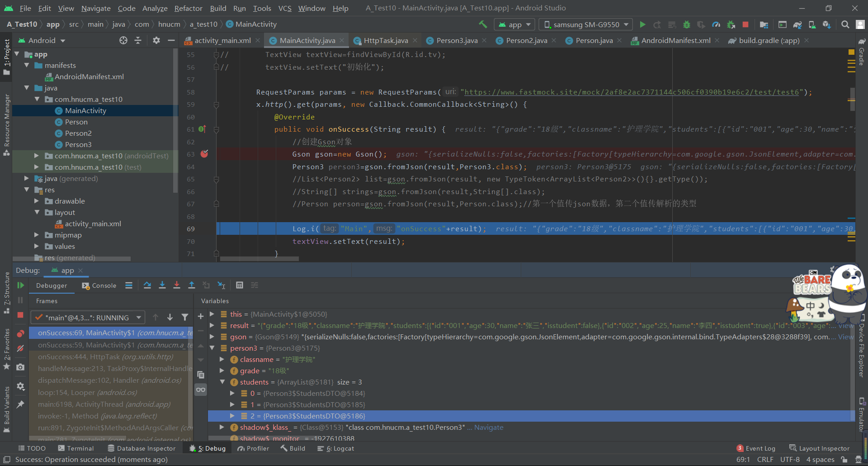Click Attach Debugger to Android Process icon
The height and width of the screenshot is (466, 868).
(x=731, y=24)
